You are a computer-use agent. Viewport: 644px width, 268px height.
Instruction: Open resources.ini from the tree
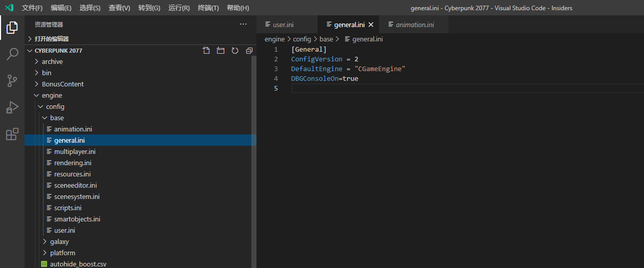[72, 174]
